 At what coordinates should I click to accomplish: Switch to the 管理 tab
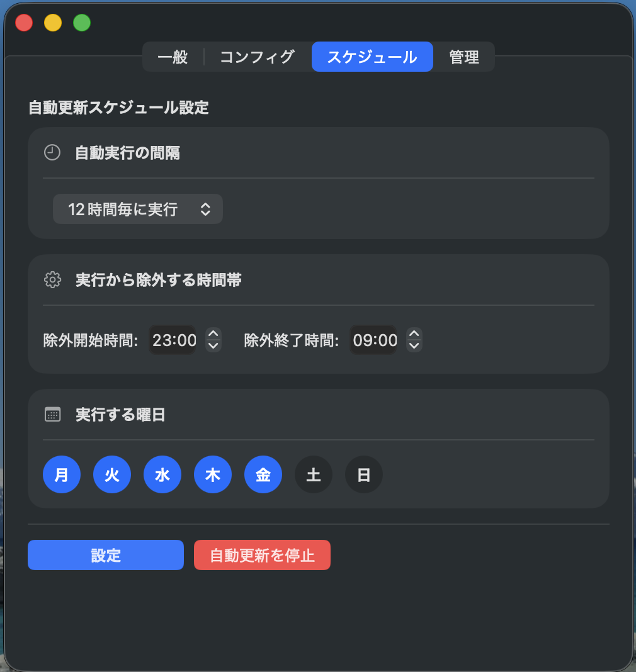(x=464, y=57)
